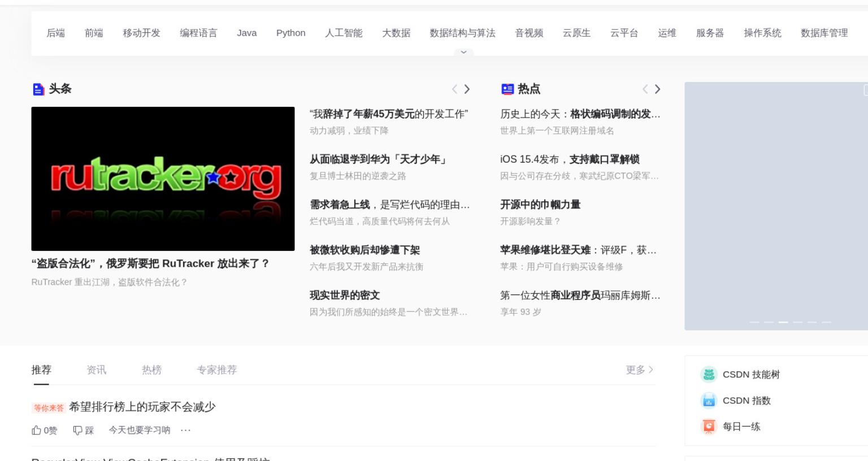Click subtitle "RuTracker 重出江湖，盗版软件合法化？"
The image size is (868, 461).
[110, 282]
